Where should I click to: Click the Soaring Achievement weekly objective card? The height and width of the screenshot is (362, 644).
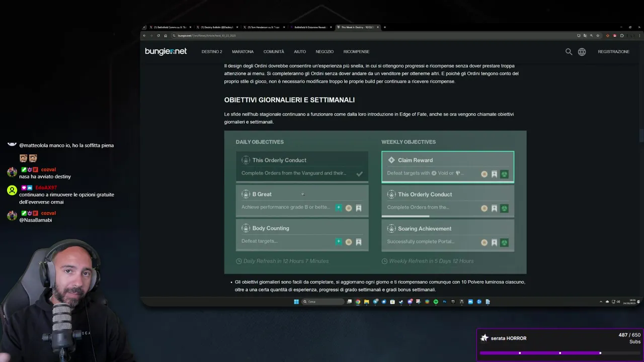(x=448, y=235)
